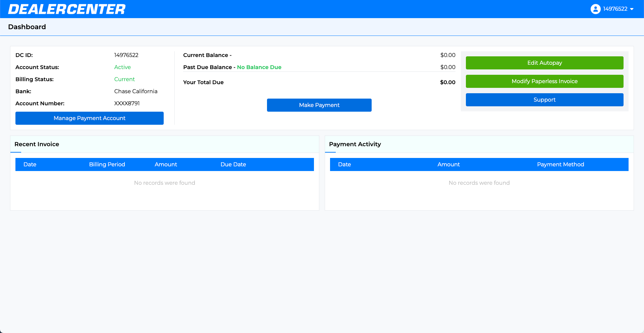This screenshot has width=644, height=333.
Task: Click the Make Payment button
Action: click(x=319, y=105)
